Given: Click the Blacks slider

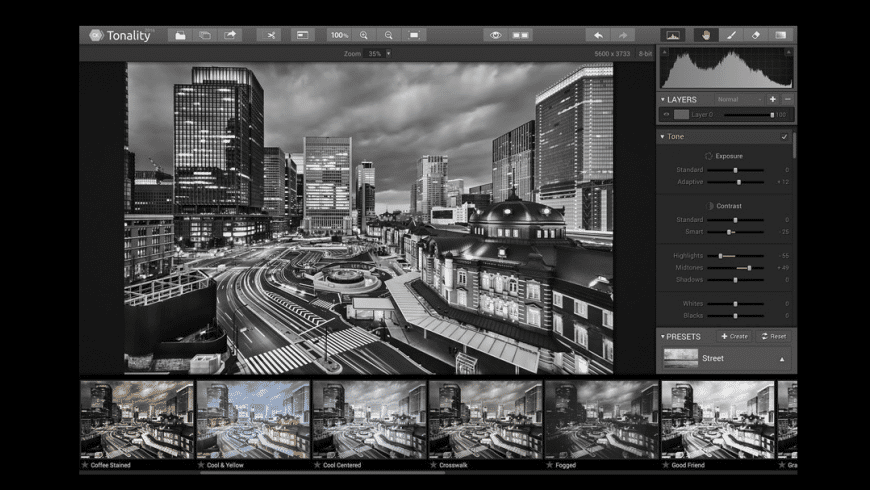Looking at the screenshot, I should click(x=735, y=316).
